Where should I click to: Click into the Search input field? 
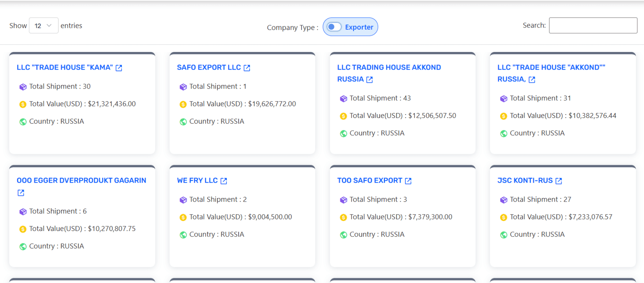point(593,26)
